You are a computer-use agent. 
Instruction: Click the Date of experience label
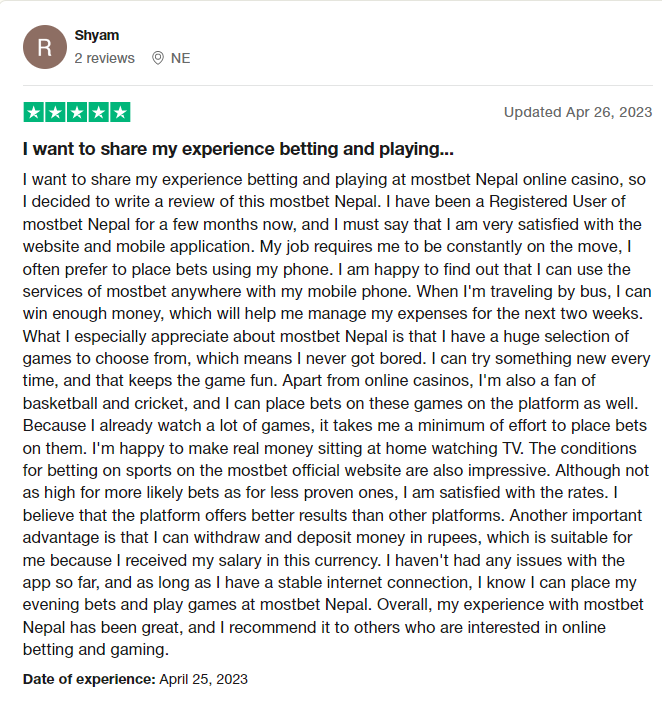(x=89, y=679)
